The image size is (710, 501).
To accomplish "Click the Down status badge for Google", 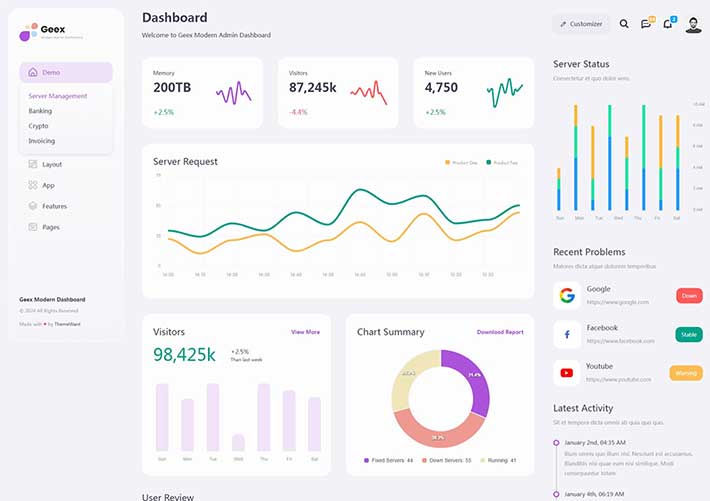I will [x=689, y=295].
